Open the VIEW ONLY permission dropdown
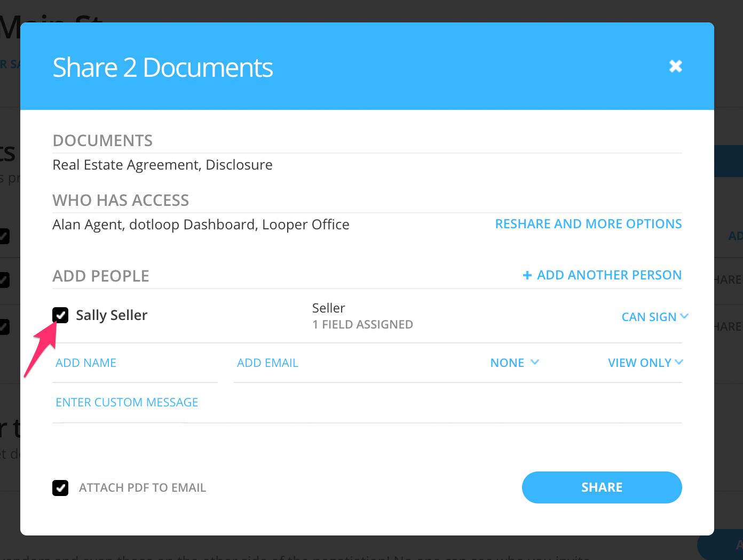Image resolution: width=743 pixels, height=560 pixels. (x=645, y=362)
